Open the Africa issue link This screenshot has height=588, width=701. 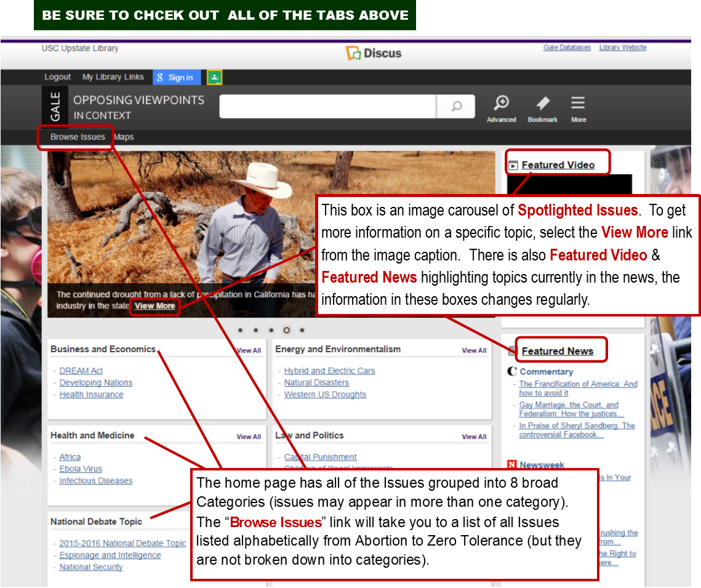coord(70,457)
